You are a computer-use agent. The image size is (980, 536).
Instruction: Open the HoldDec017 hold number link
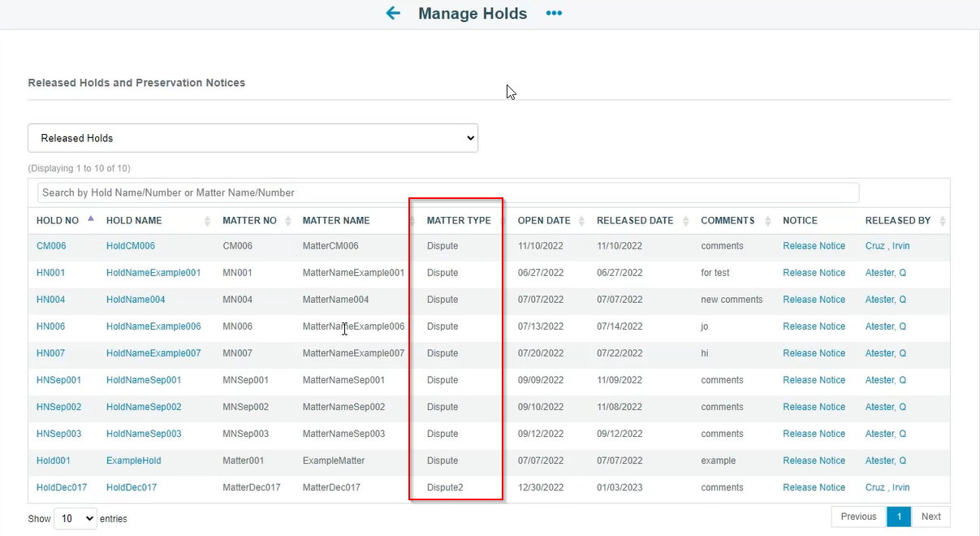coord(62,487)
